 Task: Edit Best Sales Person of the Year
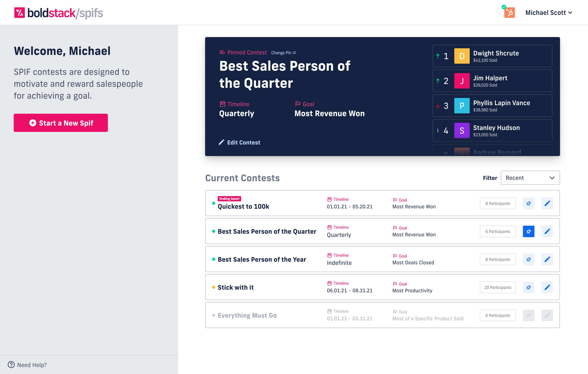click(547, 259)
